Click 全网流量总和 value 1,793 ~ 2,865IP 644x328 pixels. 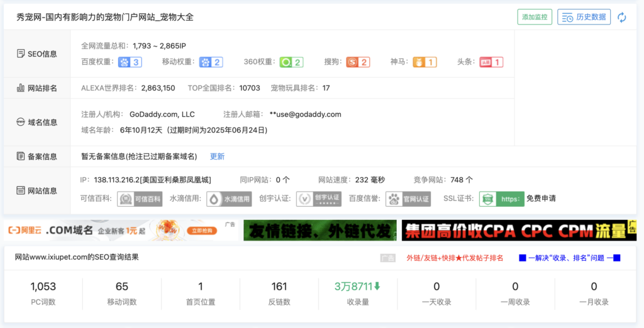159,46
